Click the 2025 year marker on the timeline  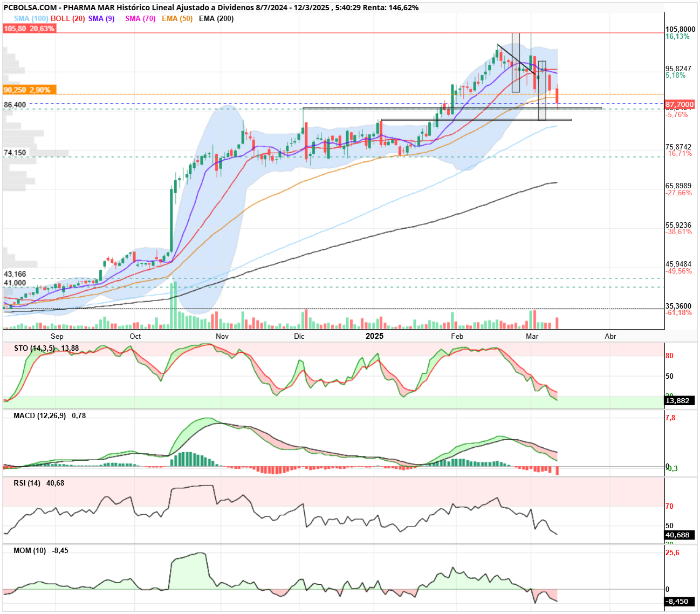(374, 336)
